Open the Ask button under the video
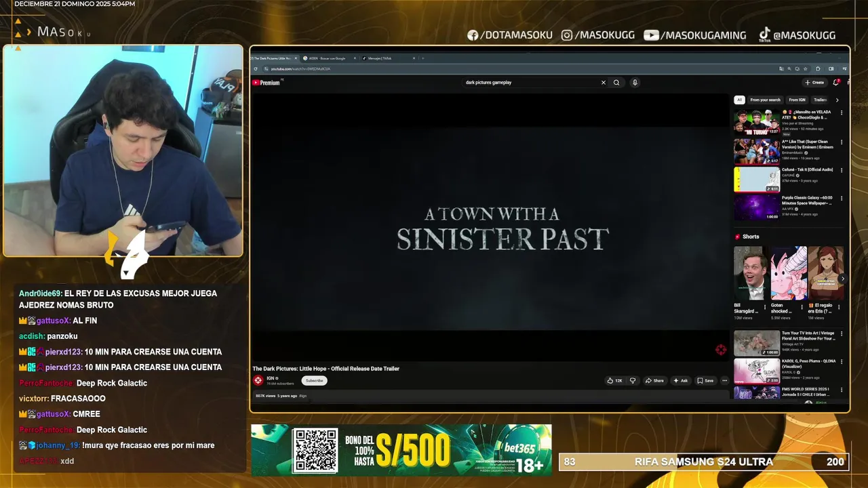The image size is (868, 488). [681, 381]
